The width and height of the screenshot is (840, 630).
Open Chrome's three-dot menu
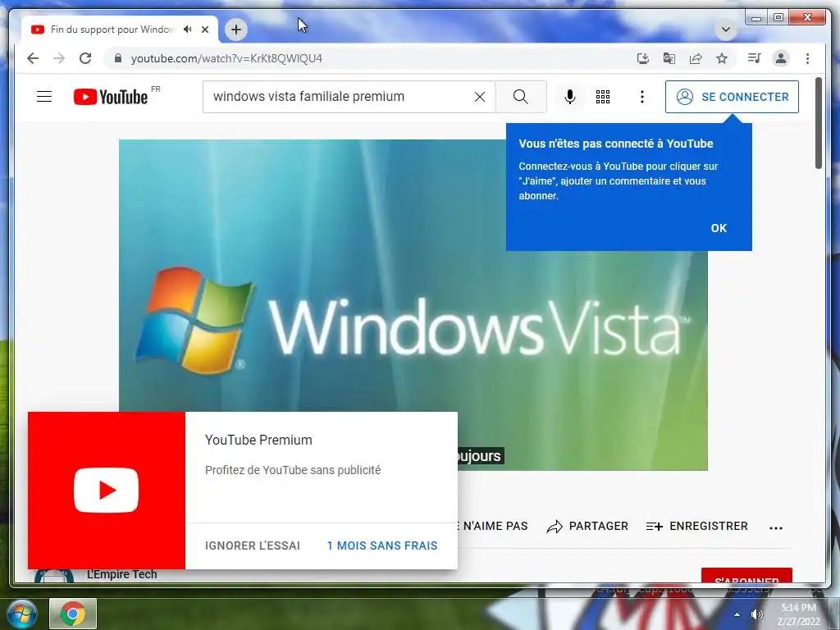(807, 58)
